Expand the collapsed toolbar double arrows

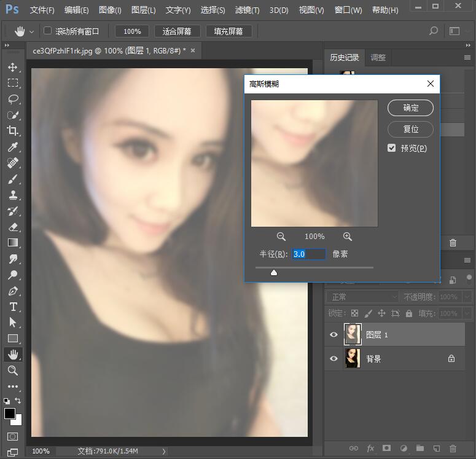point(7,45)
